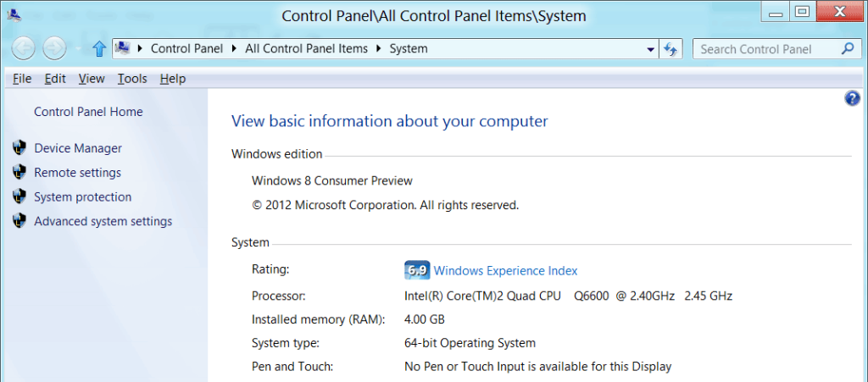Maximize the System window
The height and width of the screenshot is (382, 868).
[802, 12]
